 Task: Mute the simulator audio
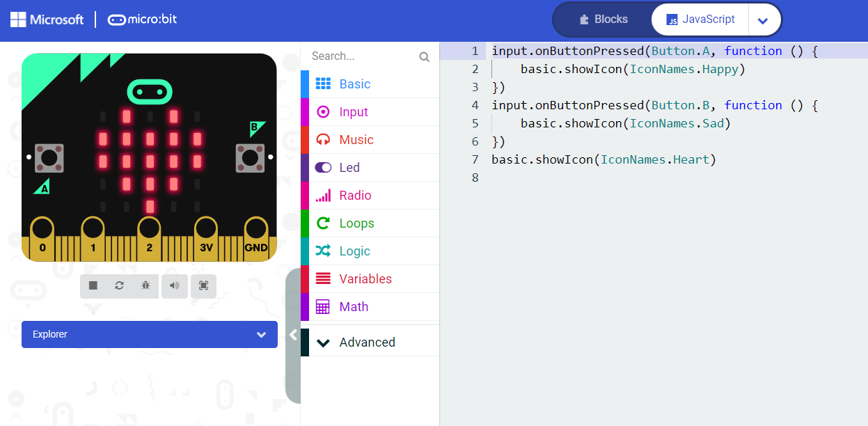(x=175, y=285)
